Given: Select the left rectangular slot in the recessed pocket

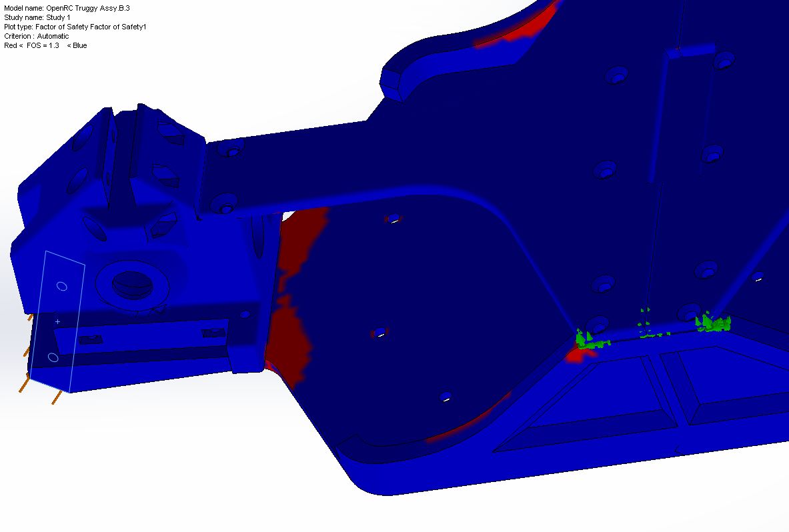Looking at the screenshot, I should [x=90, y=340].
